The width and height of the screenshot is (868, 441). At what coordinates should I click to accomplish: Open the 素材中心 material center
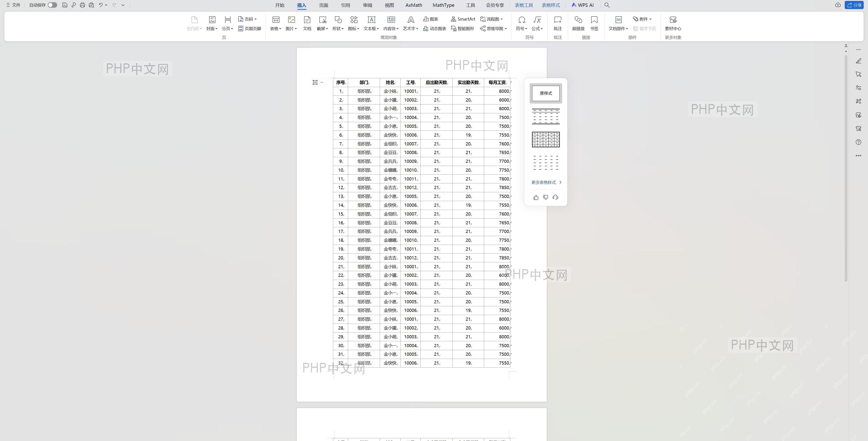tap(673, 23)
